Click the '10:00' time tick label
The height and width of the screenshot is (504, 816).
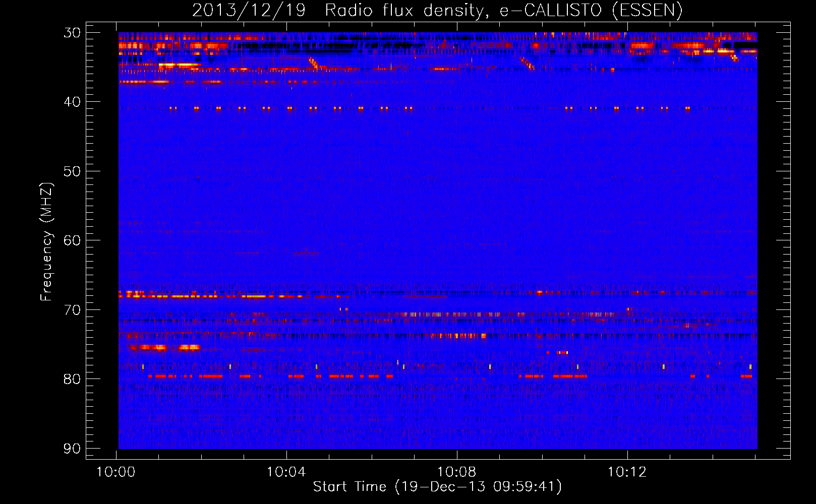[116, 472]
